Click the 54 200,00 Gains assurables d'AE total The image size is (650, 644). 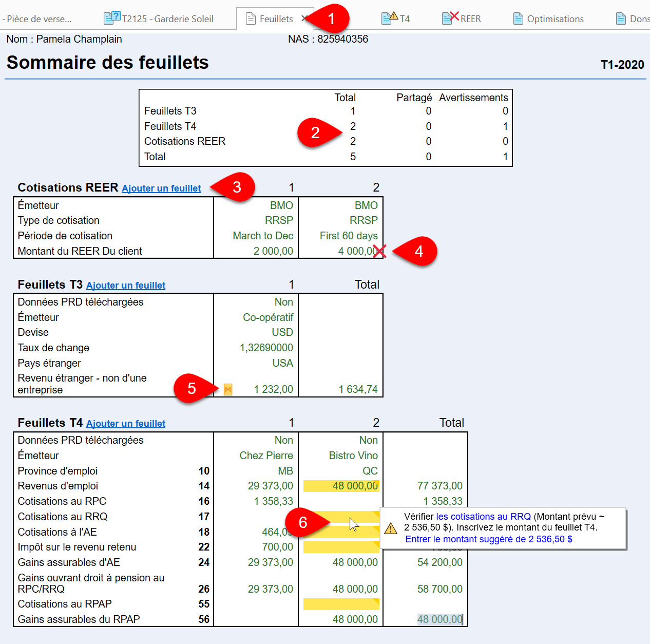coord(440,562)
